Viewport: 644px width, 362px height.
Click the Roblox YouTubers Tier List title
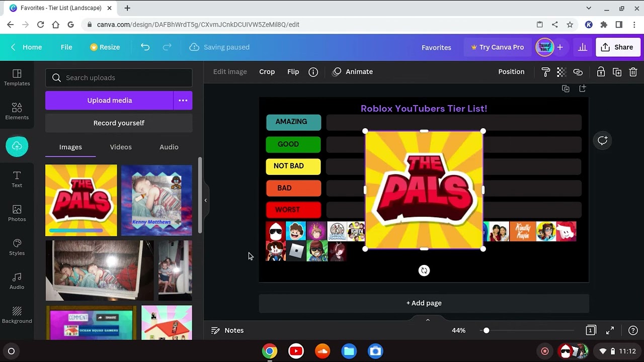[424, 109]
